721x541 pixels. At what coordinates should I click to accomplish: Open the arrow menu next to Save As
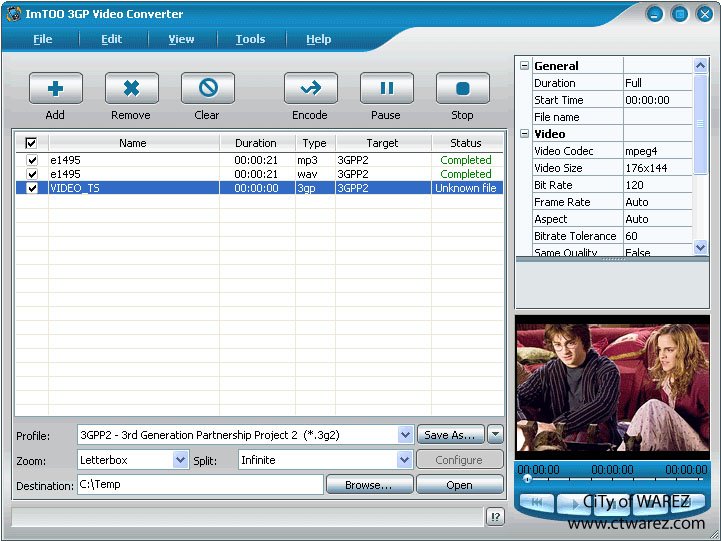tap(495, 434)
